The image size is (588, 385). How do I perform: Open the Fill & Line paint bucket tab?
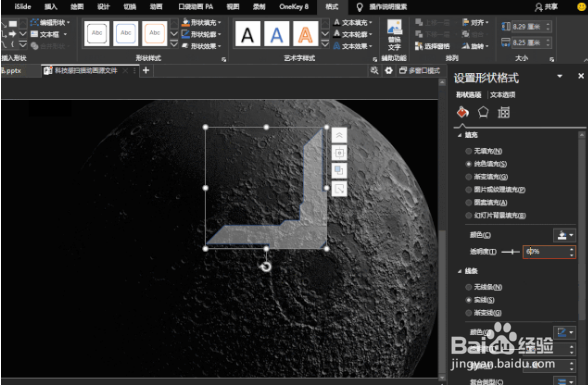tap(463, 112)
